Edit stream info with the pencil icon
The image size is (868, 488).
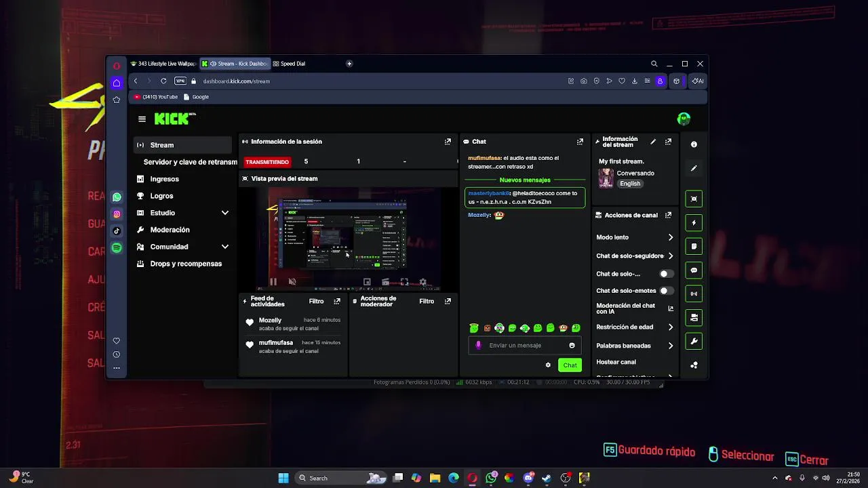[x=653, y=142]
